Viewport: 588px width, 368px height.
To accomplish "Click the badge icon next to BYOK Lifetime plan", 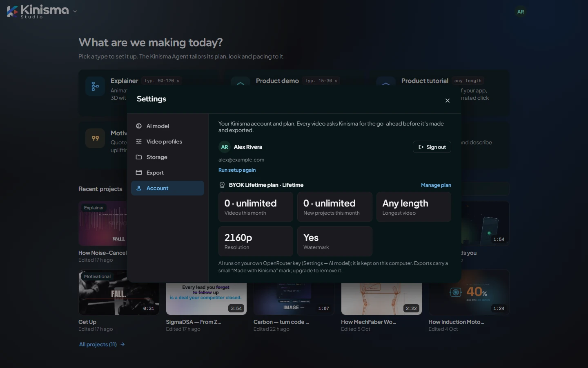I will coord(222,185).
